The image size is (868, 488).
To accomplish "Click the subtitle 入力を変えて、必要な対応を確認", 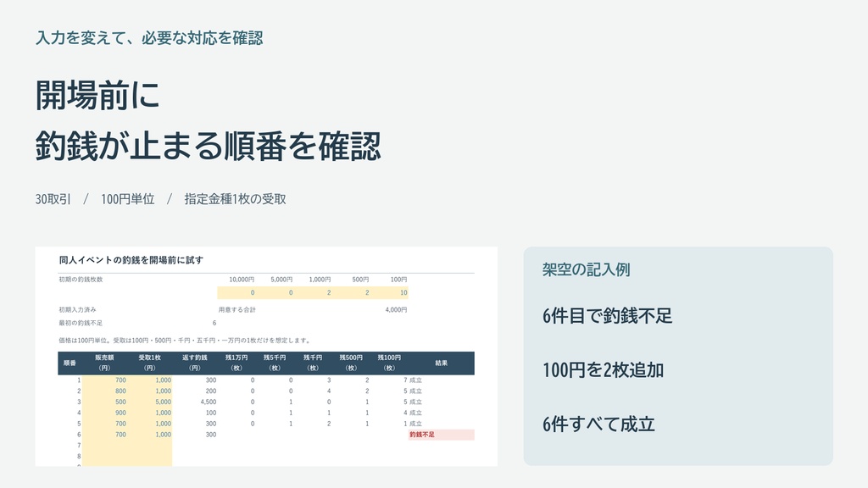I will tap(149, 38).
